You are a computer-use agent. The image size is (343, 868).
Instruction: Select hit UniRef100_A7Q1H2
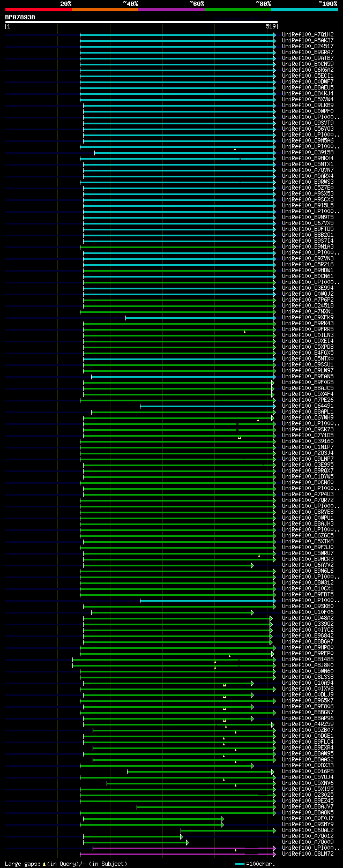[x=308, y=35]
